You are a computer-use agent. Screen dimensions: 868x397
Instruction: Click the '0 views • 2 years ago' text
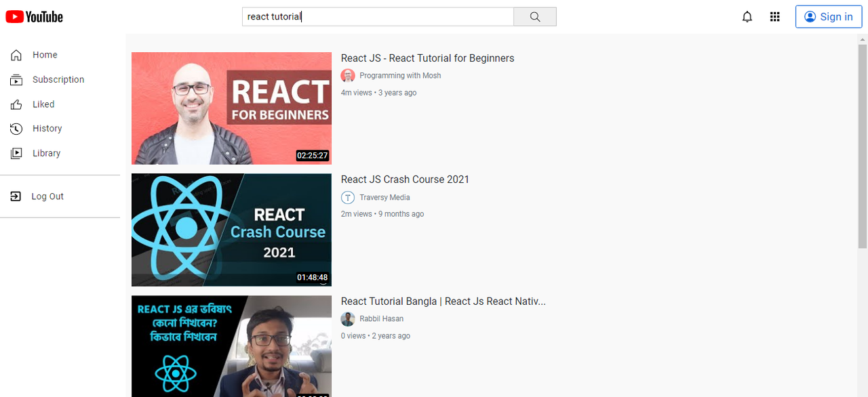376,336
